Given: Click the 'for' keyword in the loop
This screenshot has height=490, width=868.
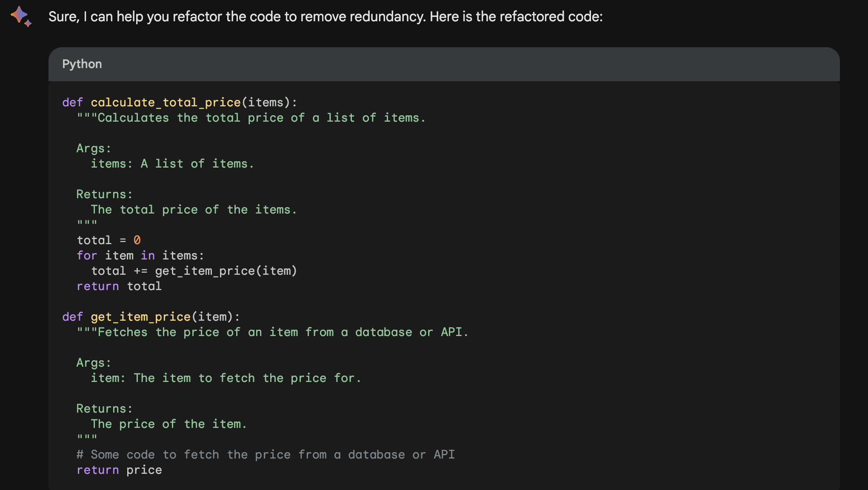Looking at the screenshot, I should pos(87,256).
